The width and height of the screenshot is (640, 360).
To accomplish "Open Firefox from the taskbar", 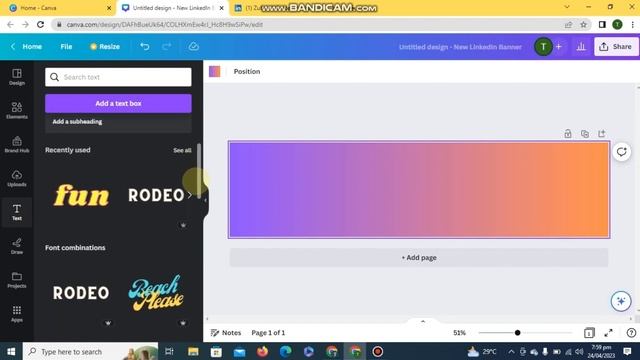I will [262, 351].
